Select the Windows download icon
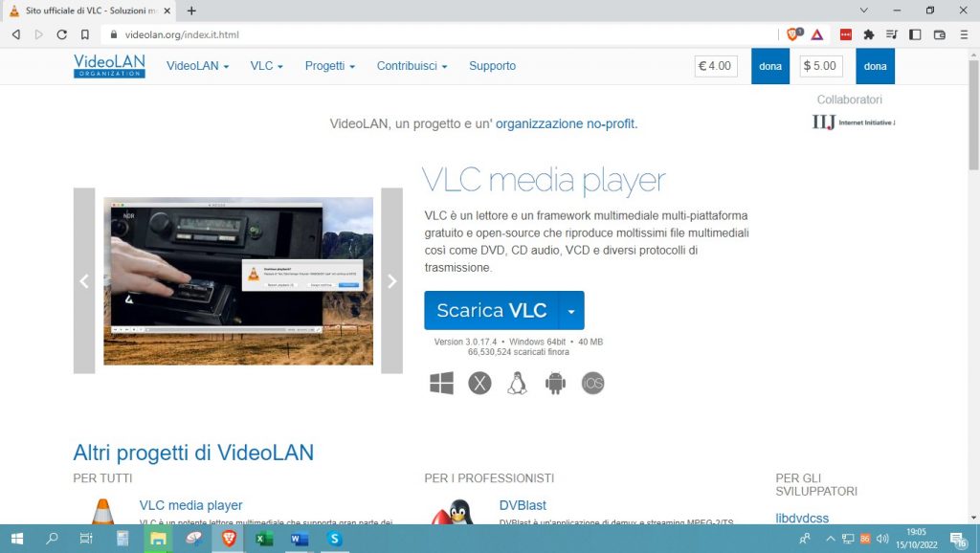Image resolution: width=980 pixels, height=553 pixels. pyautogui.click(x=441, y=382)
